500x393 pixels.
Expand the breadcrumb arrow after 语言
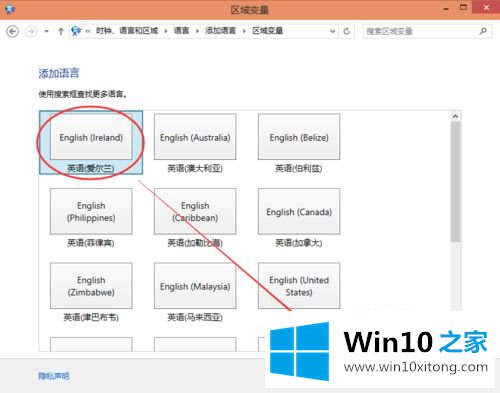197,31
